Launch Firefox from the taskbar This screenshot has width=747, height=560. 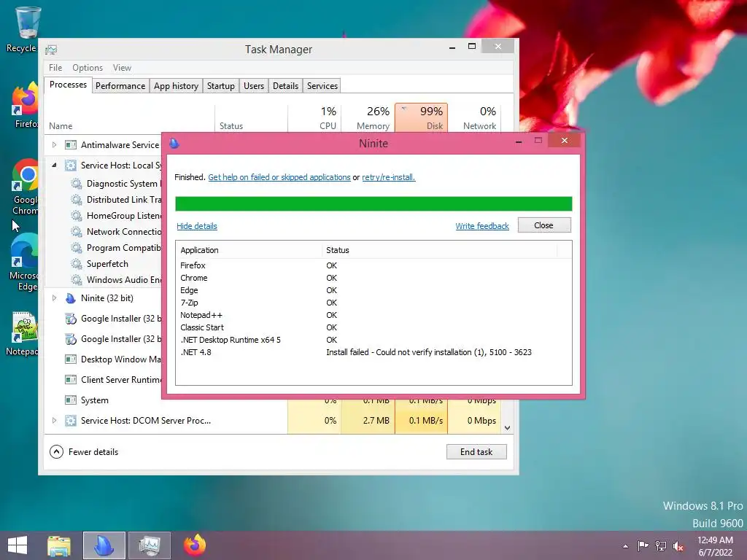(x=194, y=545)
